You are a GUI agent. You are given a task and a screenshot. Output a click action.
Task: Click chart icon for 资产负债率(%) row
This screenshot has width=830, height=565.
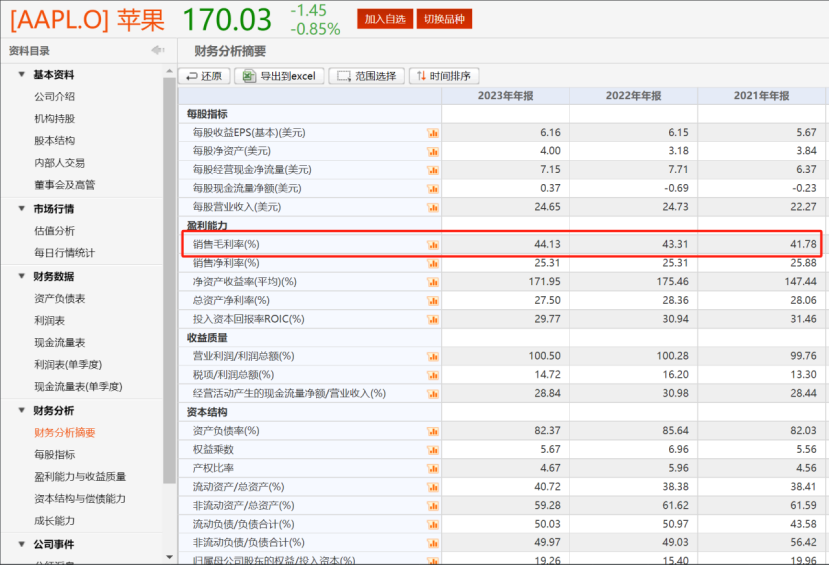coord(433,431)
